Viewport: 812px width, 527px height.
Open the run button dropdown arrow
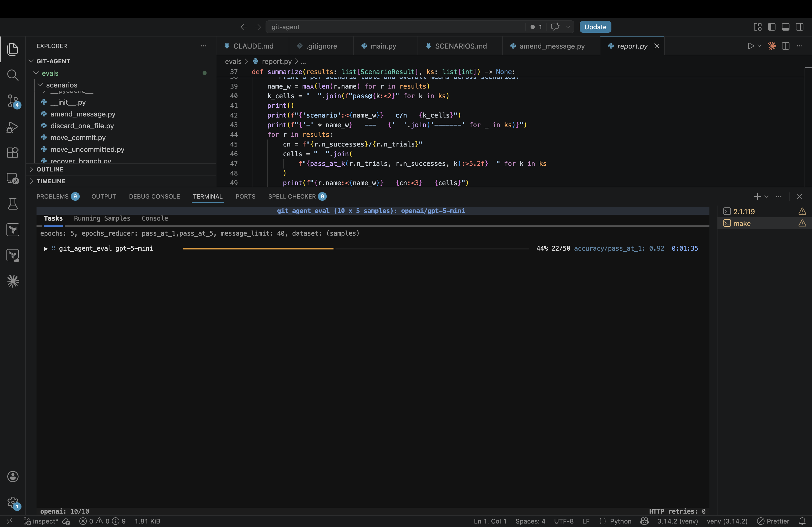(759, 46)
